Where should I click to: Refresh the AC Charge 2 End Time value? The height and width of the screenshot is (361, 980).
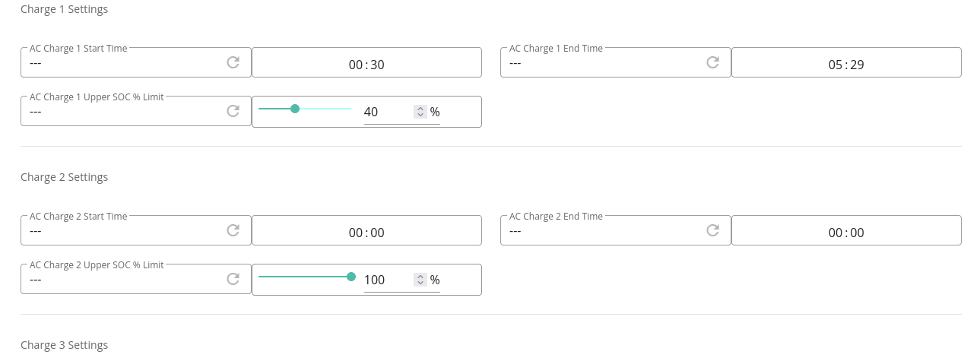click(713, 230)
